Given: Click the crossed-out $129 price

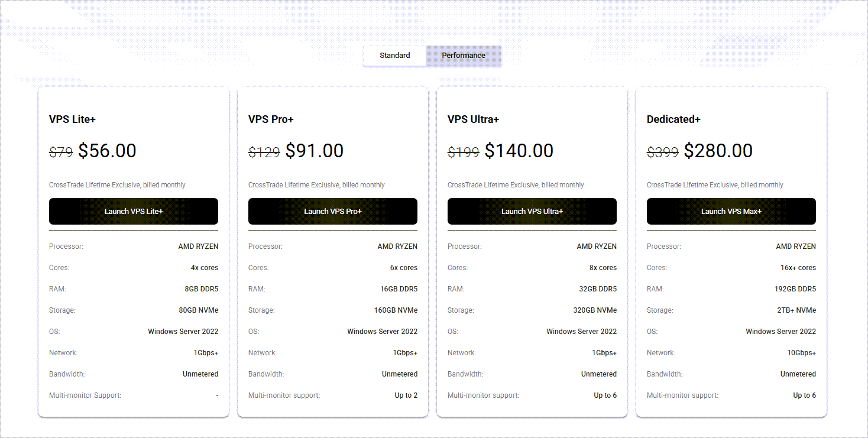Looking at the screenshot, I should (x=264, y=153).
